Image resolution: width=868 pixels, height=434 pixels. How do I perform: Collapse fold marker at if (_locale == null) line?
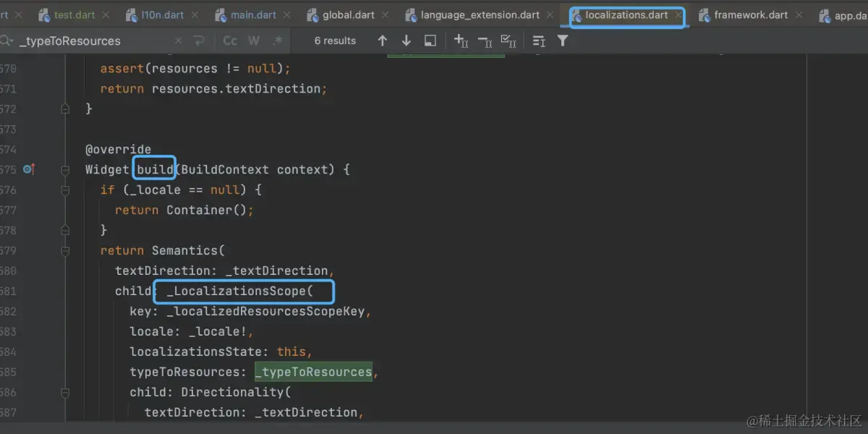(x=65, y=190)
